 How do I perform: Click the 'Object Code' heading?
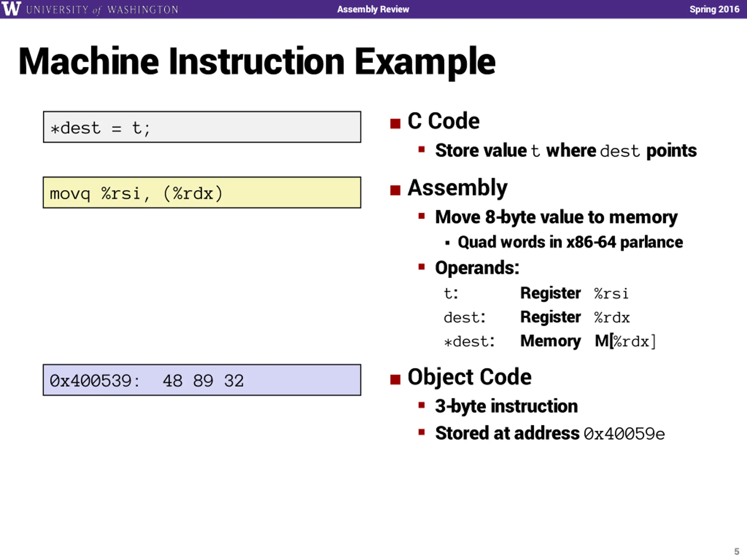(470, 377)
